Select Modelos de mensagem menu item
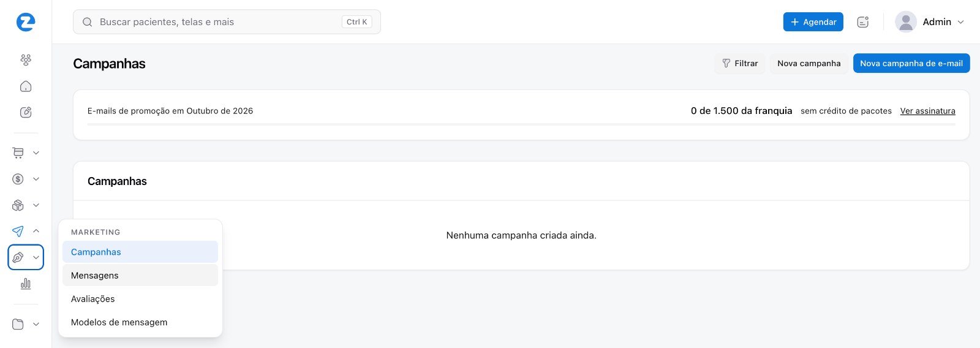This screenshot has height=348, width=980. (x=140, y=322)
